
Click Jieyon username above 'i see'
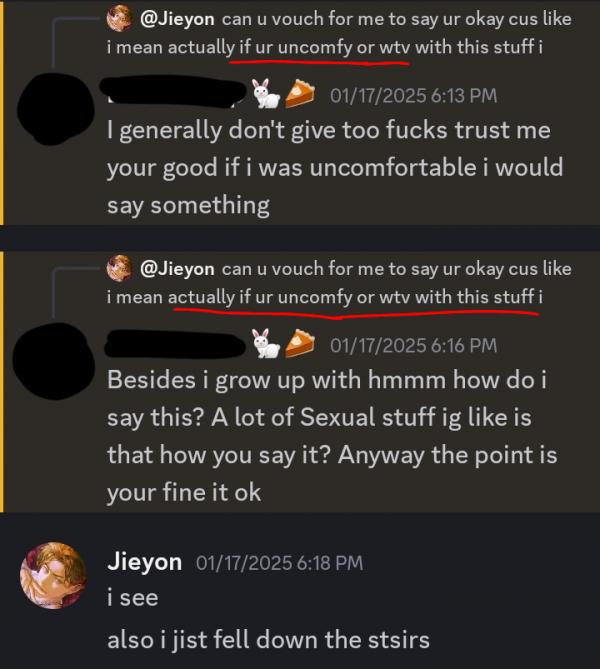pyautogui.click(x=145, y=562)
